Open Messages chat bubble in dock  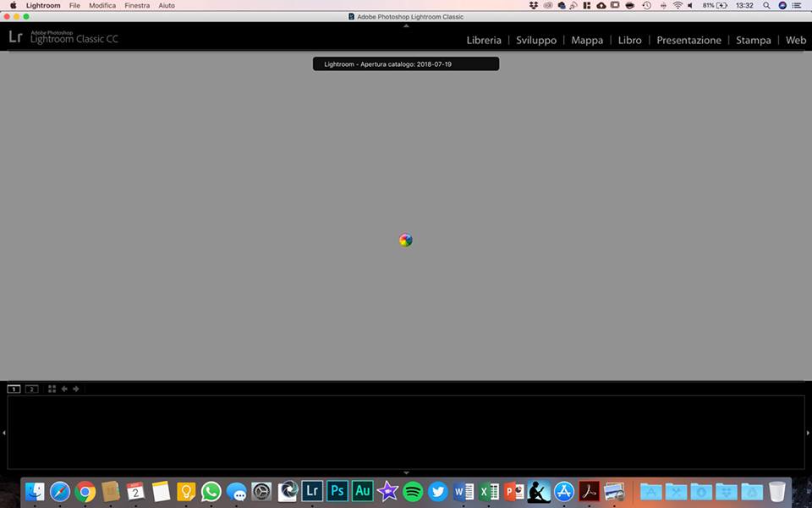pyautogui.click(x=237, y=491)
